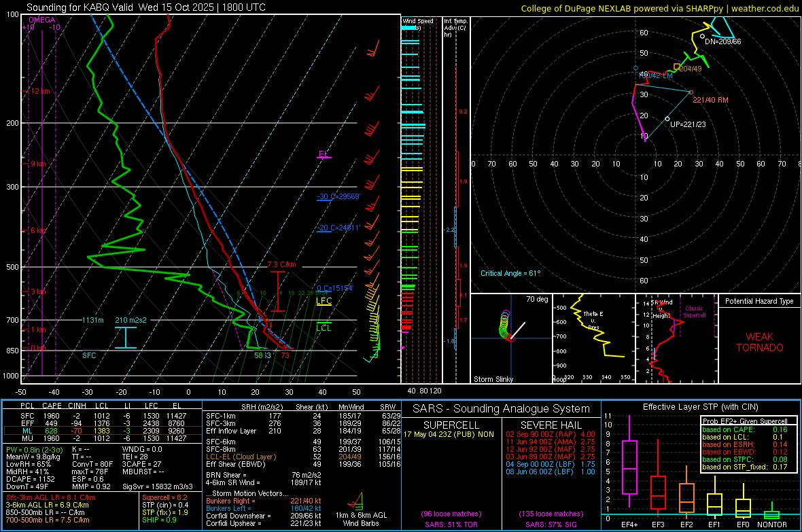Select the yellow LFC level marker

pyautogui.click(x=324, y=301)
